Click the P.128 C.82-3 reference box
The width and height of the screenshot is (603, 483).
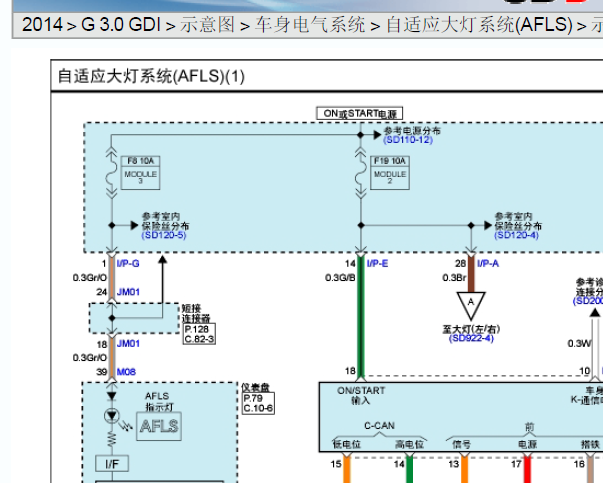pos(199,334)
